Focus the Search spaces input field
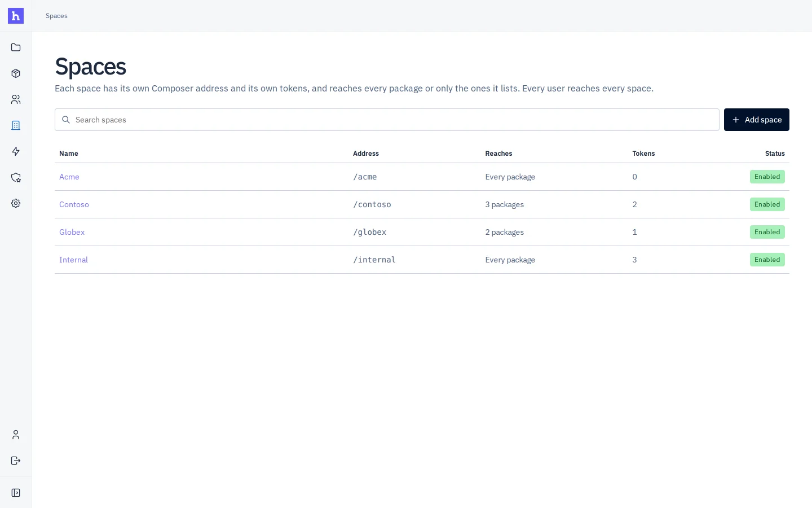This screenshot has height=508, width=812. click(387, 120)
